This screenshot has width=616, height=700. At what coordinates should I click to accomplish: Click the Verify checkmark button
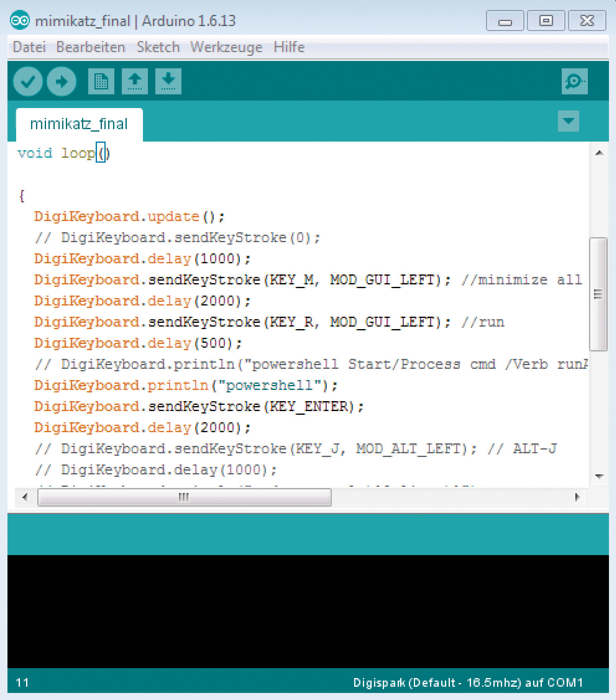point(28,82)
